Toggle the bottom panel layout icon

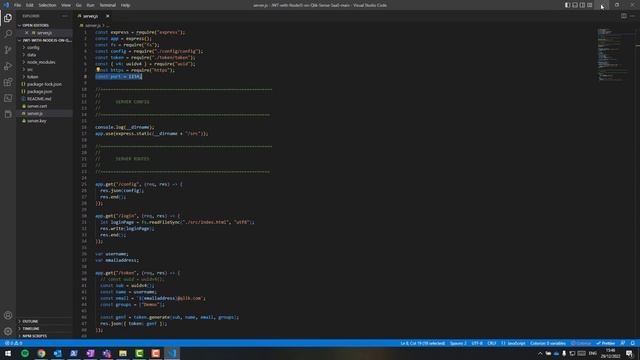point(575,5)
